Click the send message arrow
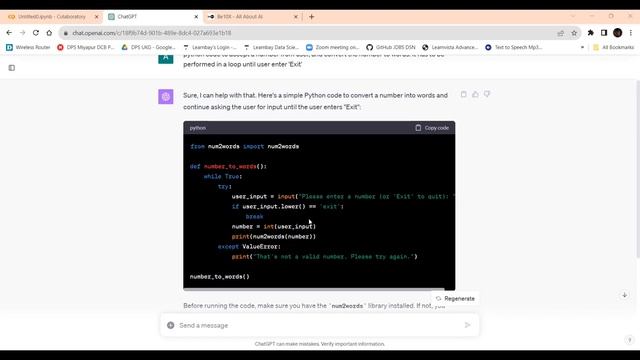The image size is (640, 360). coord(468,325)
